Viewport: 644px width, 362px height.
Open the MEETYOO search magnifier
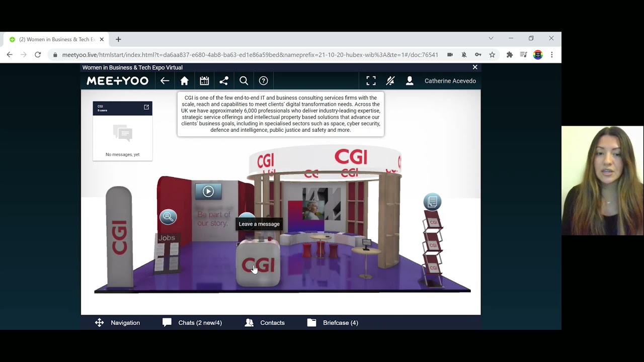click(x=244, y=81)
